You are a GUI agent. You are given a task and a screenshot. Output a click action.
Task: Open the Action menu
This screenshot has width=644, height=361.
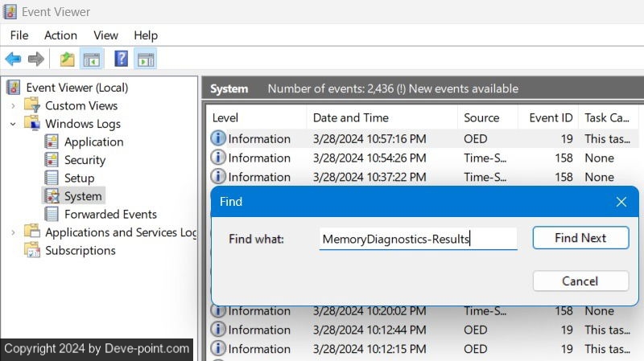60,35
